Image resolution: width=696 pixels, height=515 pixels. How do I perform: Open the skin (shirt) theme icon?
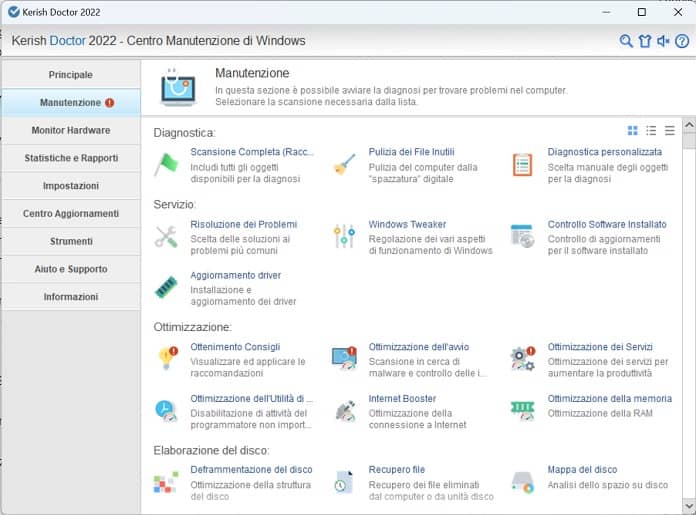pyautogui.click(x=645, y=41)
